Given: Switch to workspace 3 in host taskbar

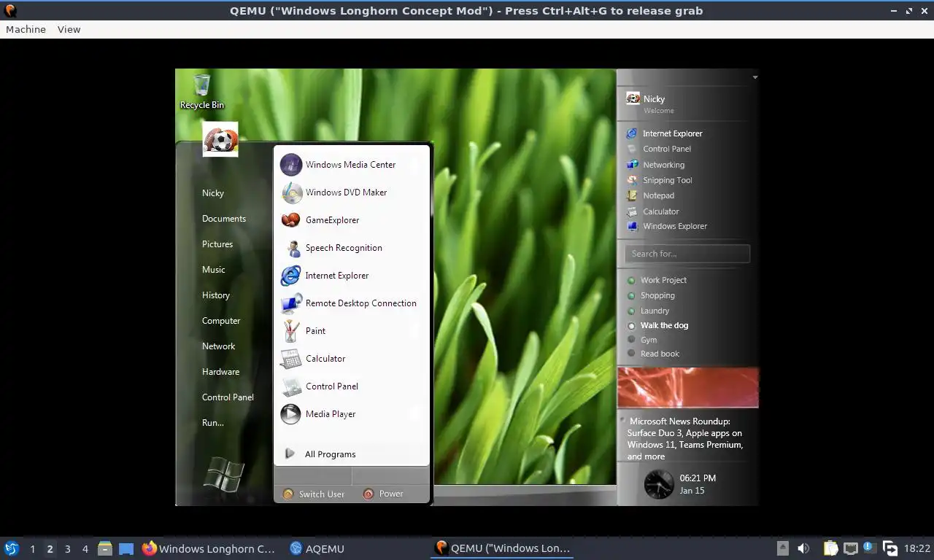Looking at the screenshot, I should [x=68, y=548].
